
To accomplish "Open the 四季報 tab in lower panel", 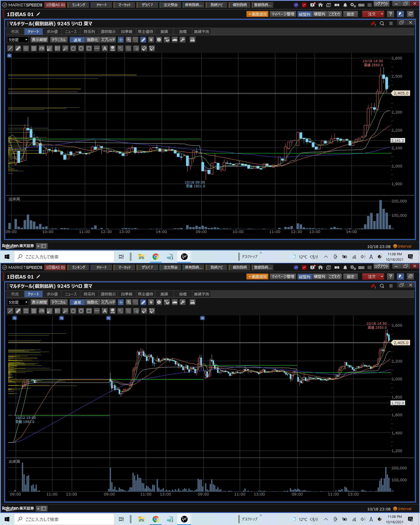I will 127,294.
